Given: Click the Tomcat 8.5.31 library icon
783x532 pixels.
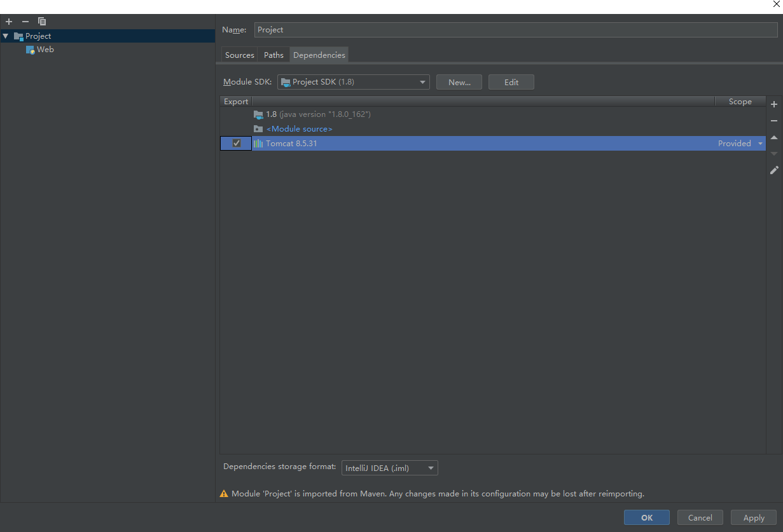Looking at the screenshot, I should tap(258, 144).
